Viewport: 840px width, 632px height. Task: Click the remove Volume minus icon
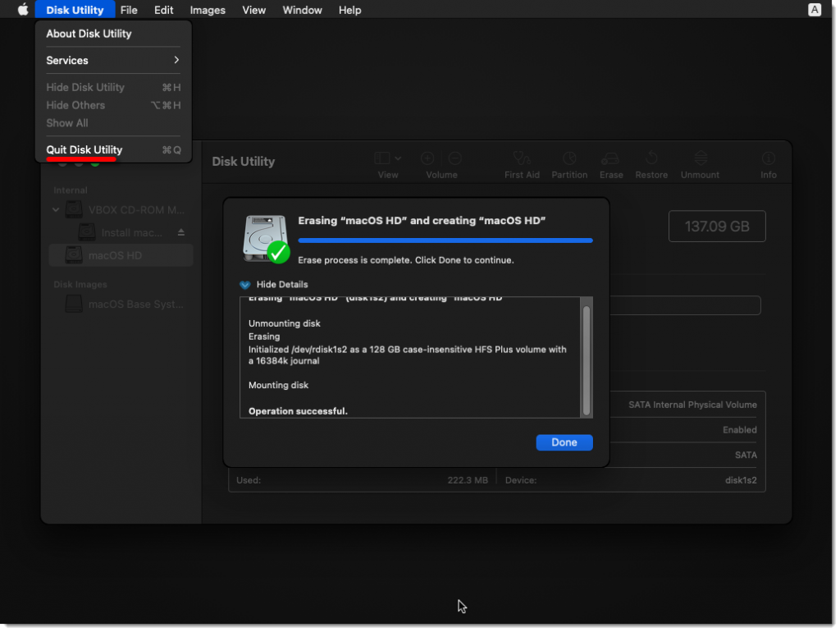(454, 158)
